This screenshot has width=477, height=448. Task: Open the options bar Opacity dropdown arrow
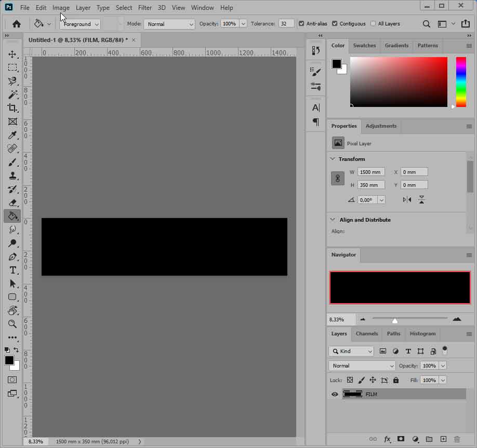click(x=243, y=24)
